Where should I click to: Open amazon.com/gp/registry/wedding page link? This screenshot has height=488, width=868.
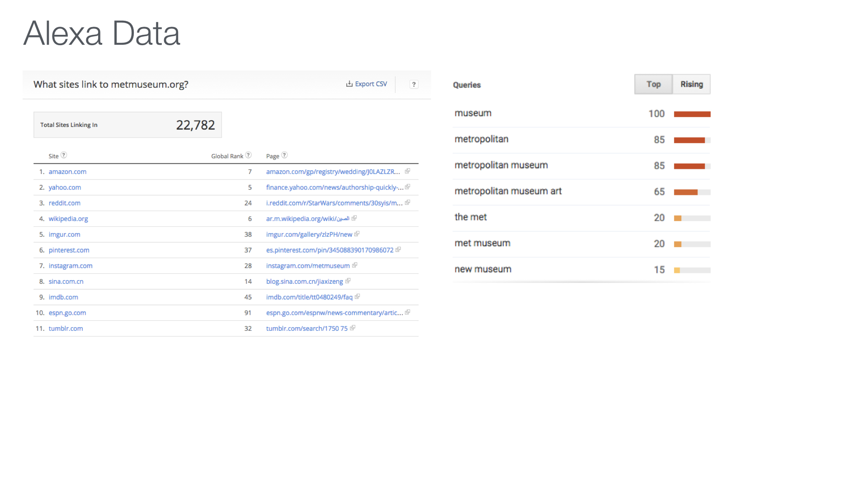pyautogui.click(x=333, y=172)
